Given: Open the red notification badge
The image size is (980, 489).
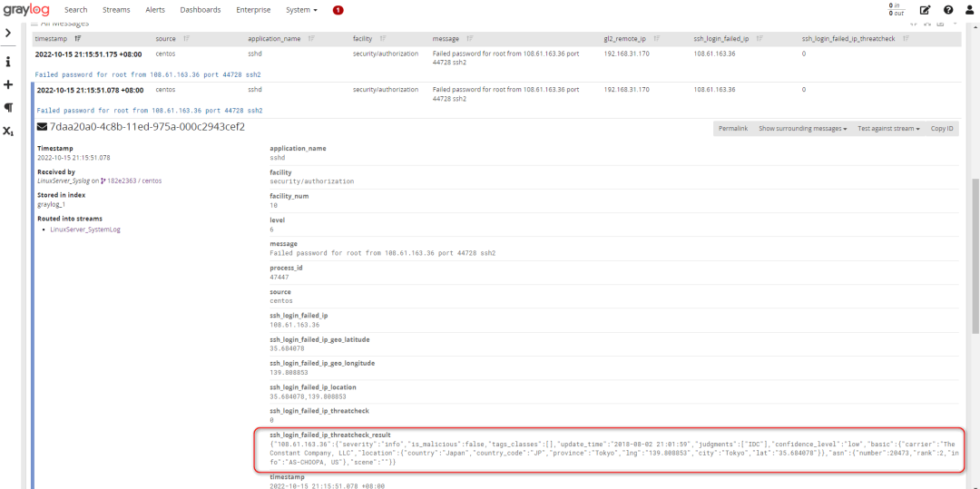Looking at the screenshot, I should pyautogui.click(x=338, y=10).
